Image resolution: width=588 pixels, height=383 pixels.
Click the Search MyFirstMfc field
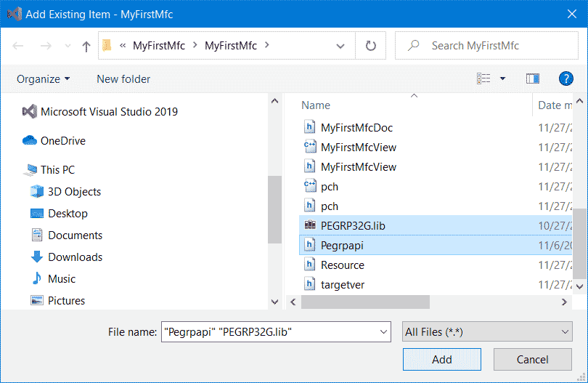[x=486, y=46]
